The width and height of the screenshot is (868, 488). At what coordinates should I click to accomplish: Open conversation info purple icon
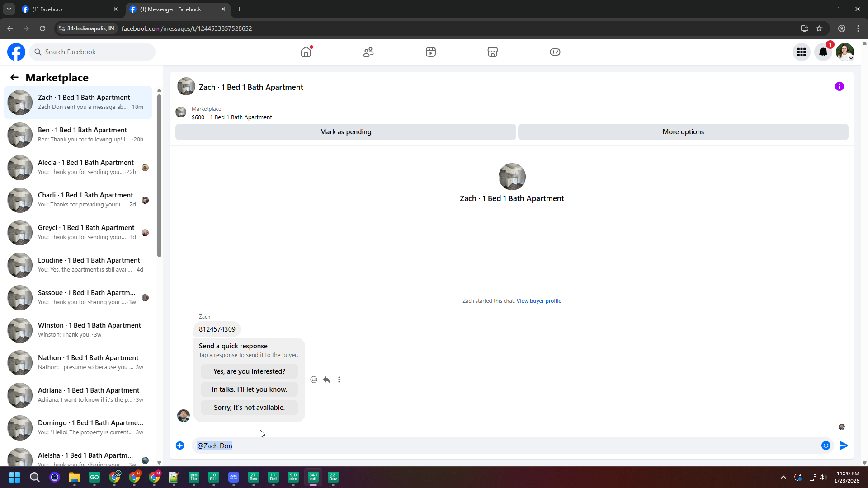[x=839, y=87]
